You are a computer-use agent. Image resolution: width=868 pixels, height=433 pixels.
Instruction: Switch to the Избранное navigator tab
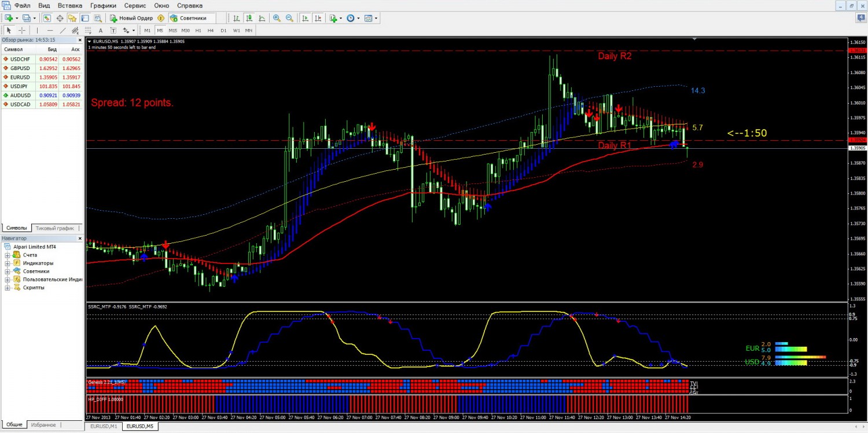[x=43, y=425]
